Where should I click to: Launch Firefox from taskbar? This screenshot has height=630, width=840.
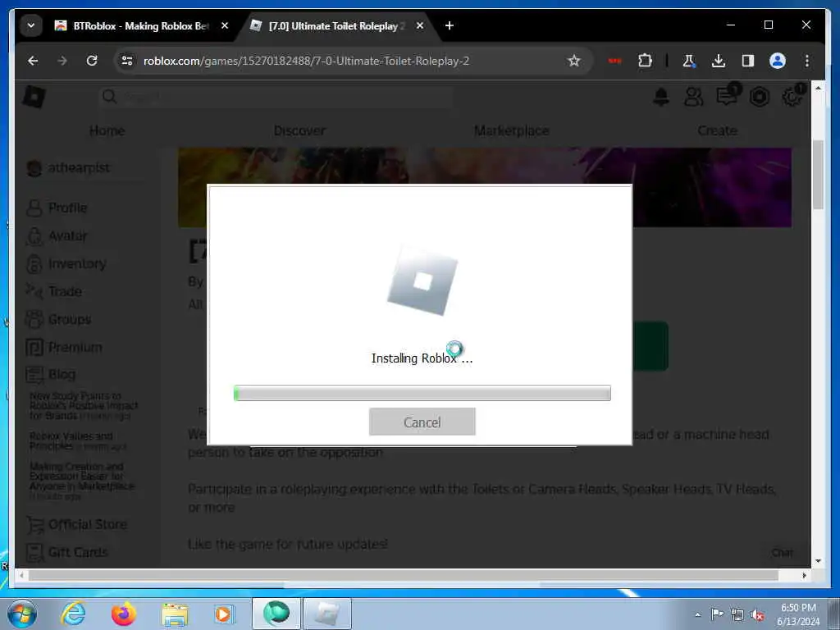(x=124, y=614)
